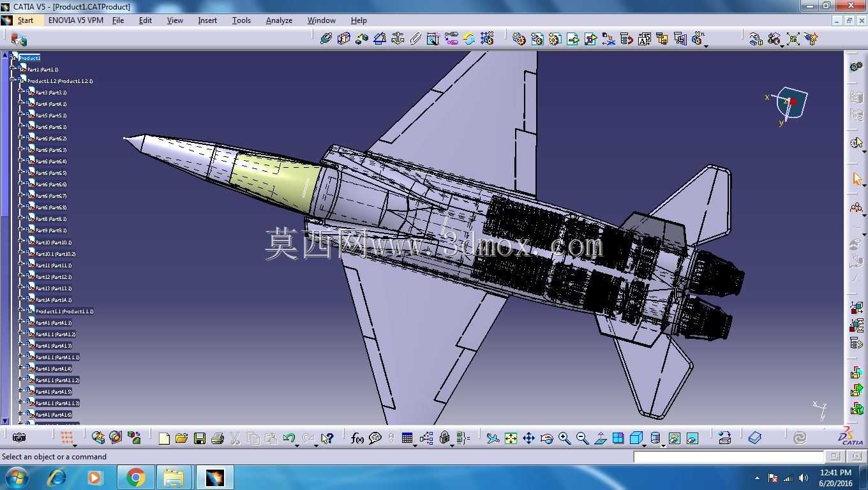Click the Fly Mode icon

(493, 438)
